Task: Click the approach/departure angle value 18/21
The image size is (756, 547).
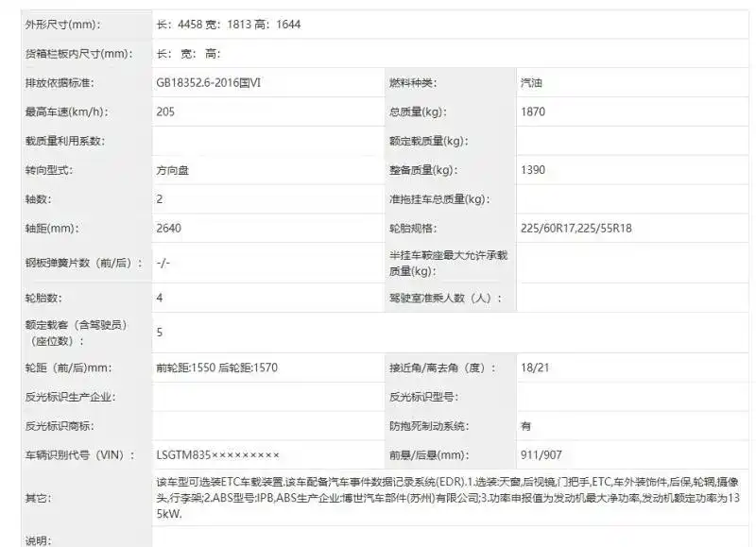Action: tap(534, 368)
